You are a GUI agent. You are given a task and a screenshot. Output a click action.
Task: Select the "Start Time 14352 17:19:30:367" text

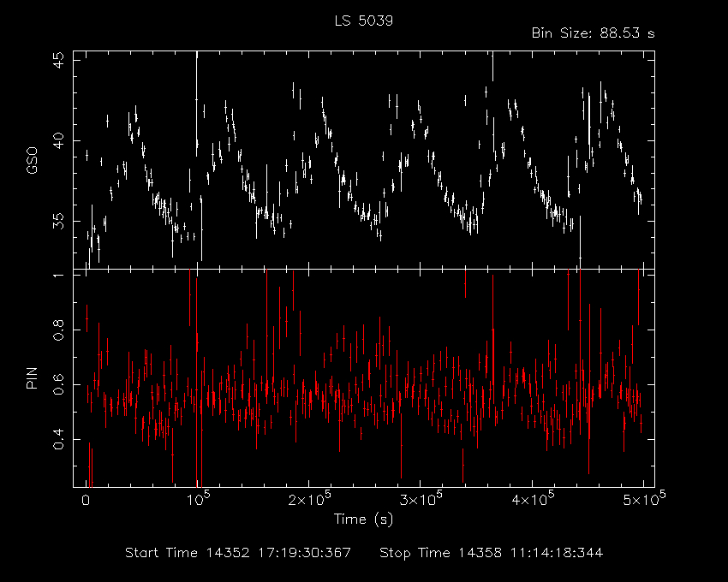tap(238, 553)
